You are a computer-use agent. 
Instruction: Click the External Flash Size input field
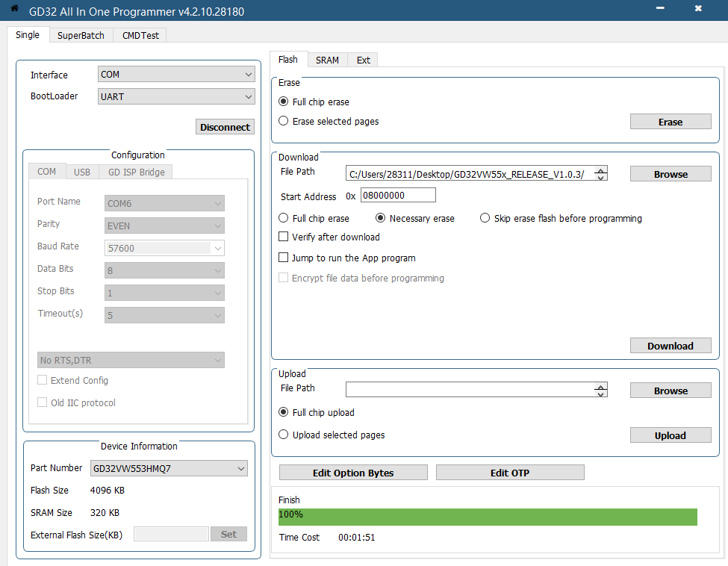[x=171, y=534]
